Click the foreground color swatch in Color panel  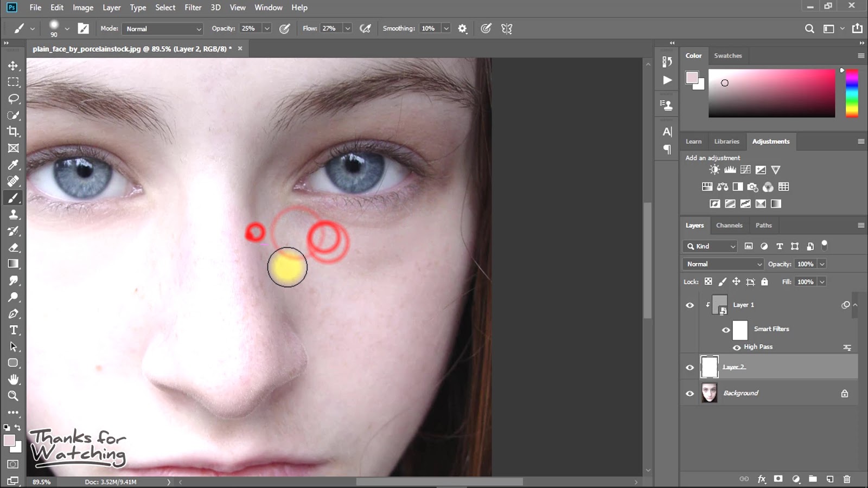click(692, 78)
